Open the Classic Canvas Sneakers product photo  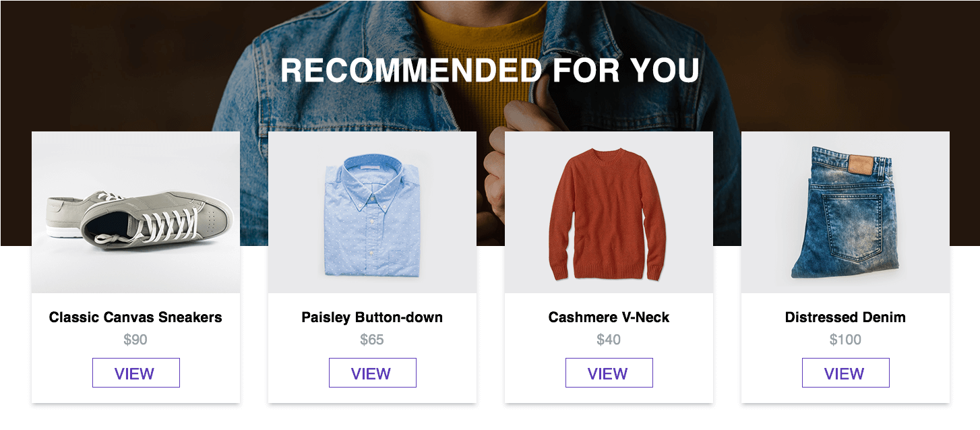(x=135, y=212)
